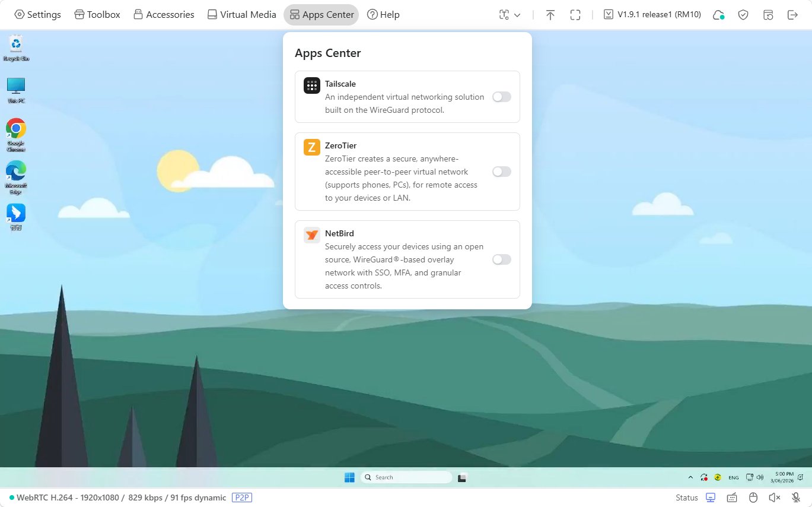Image resolution: width=812 pixels, height=507 pixels.
Task: Open the Accessories menu
Action: tap(164, 15)
